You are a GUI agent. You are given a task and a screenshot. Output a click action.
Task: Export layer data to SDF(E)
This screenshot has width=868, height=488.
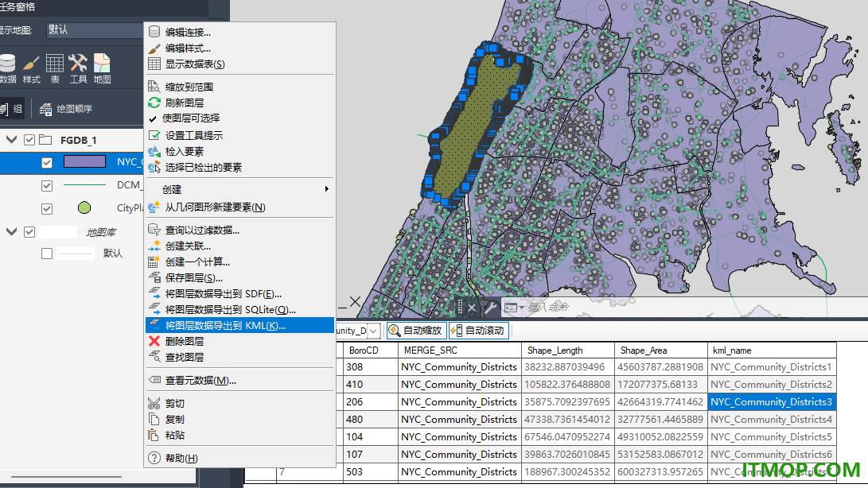tap(239, 294)
